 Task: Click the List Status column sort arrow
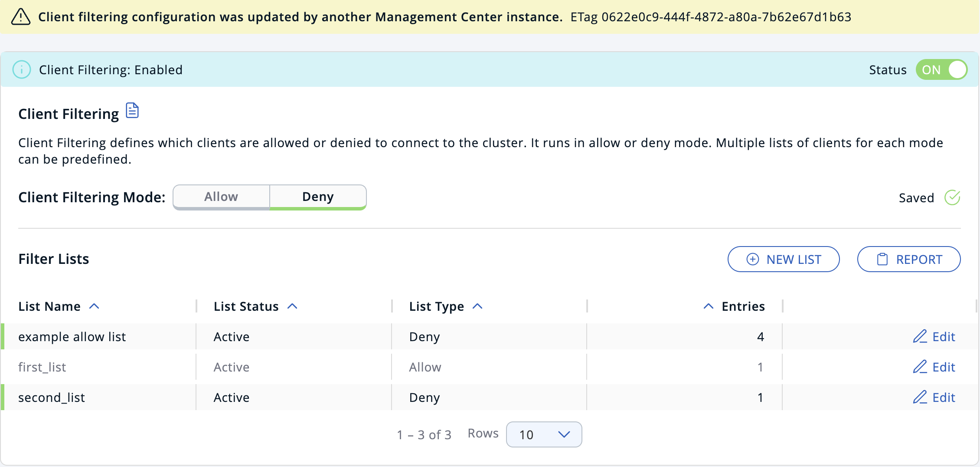(x=293, y=306)
